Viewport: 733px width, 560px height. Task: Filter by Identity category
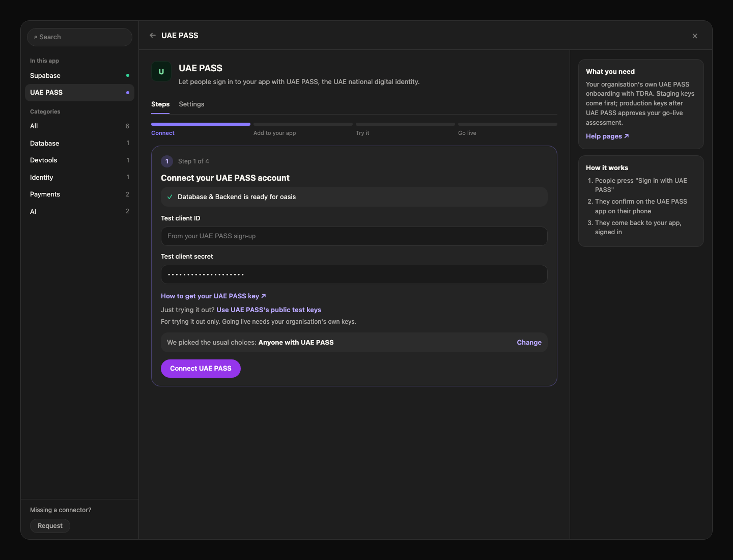coord(79,178)
